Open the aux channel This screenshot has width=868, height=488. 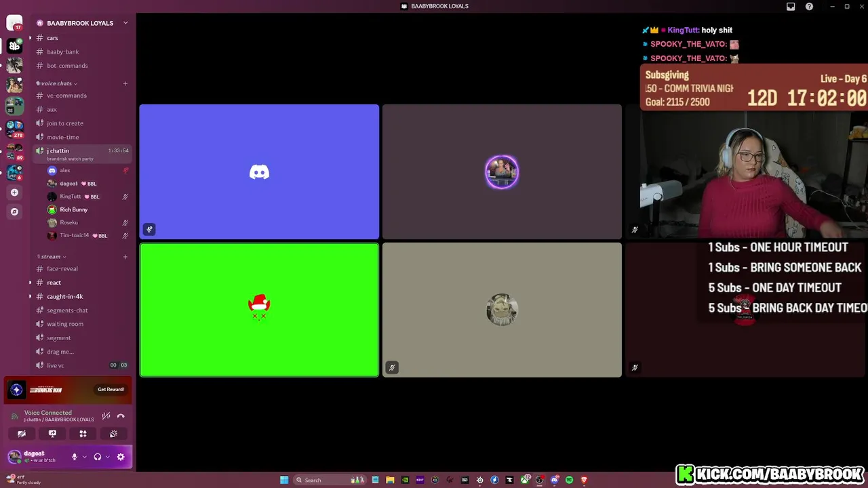pyautogui.click(x=81, y=109)
